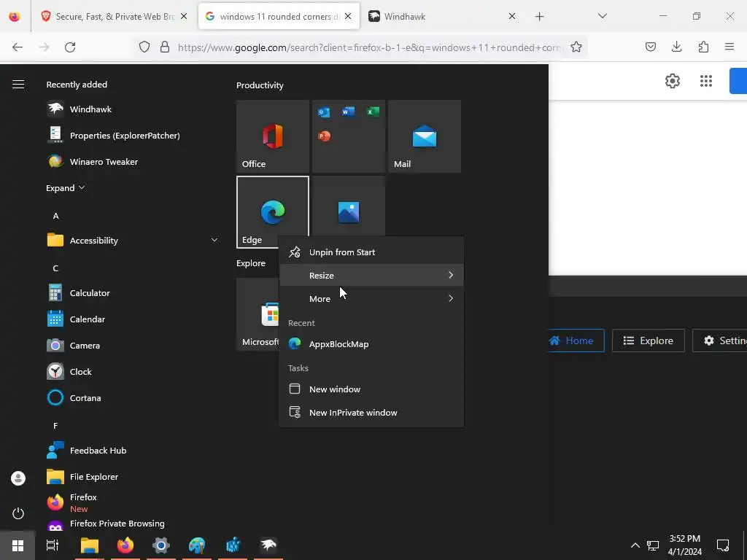The image size is (747, 560).
Task: Open Feedback Hub from the app list
Action: point(98,450)
